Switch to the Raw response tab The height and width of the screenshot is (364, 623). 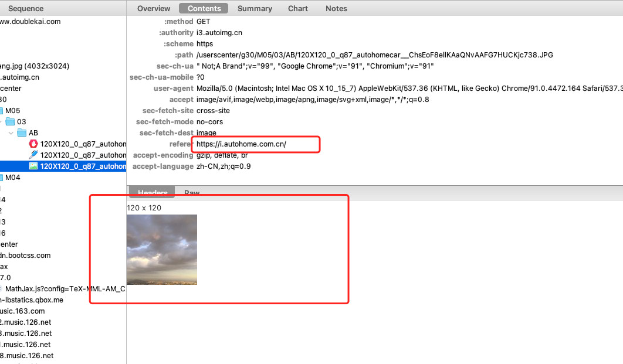click(x=192, y=193)
